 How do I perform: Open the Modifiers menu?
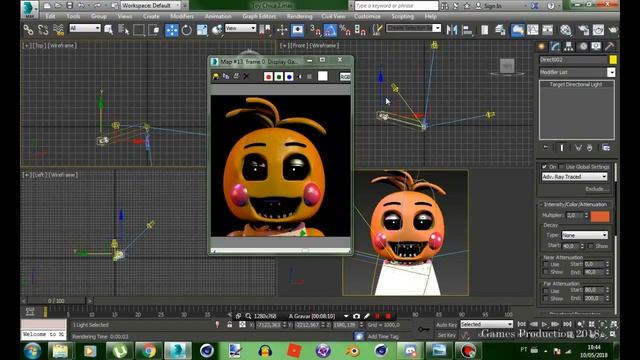click(182, 16)
